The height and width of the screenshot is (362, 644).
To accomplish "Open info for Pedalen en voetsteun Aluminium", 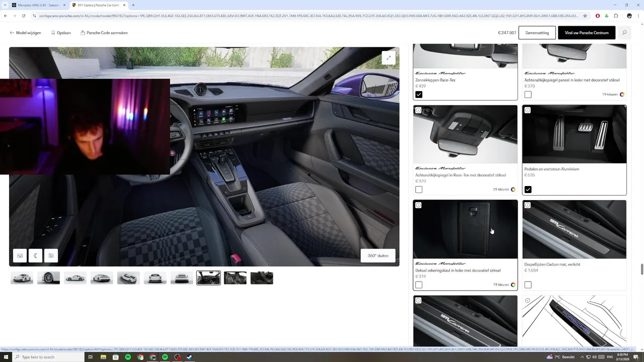I will [x=527, y=110].
